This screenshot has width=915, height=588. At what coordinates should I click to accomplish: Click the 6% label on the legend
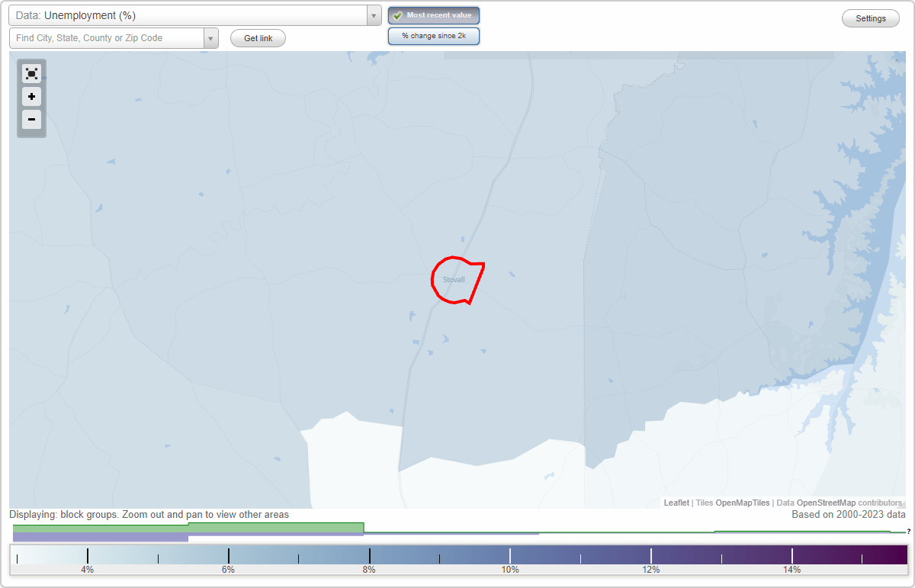coord(228,570)
